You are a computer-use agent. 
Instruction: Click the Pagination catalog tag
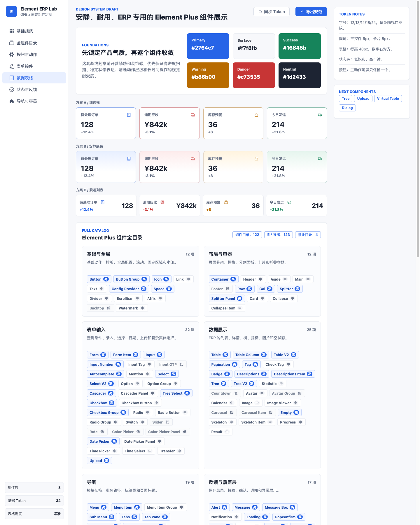(224, 364)
